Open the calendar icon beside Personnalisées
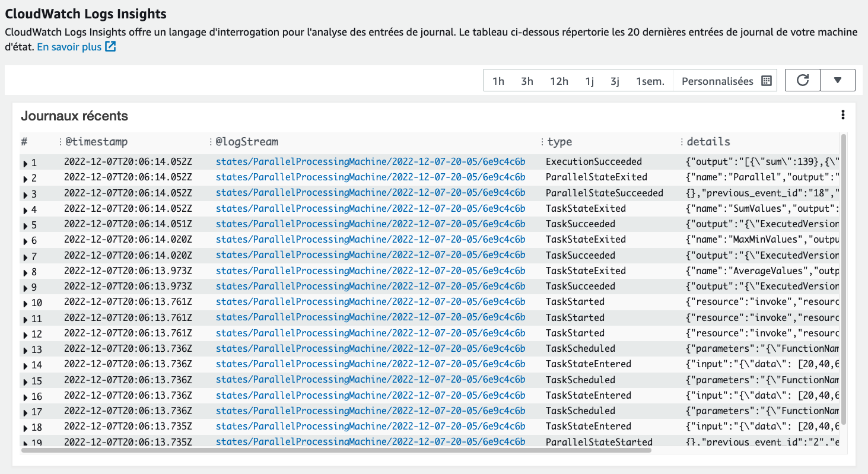 (767, 81)
